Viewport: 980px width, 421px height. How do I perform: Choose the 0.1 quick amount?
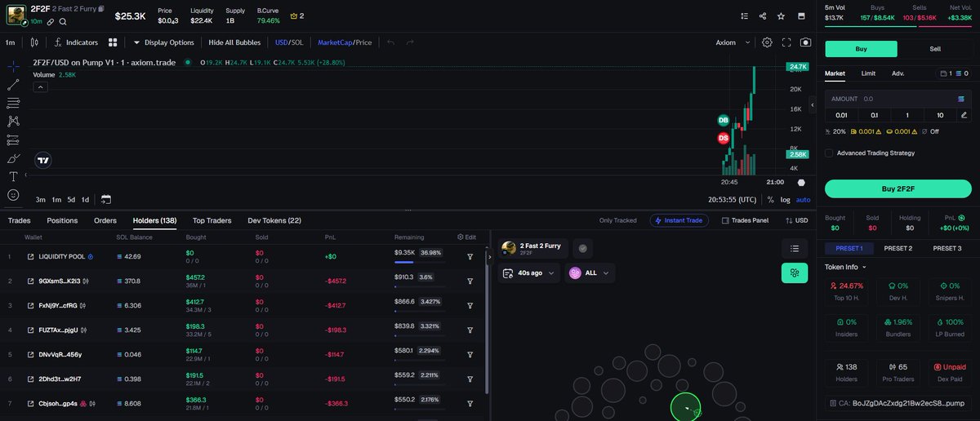coord(874,115)
